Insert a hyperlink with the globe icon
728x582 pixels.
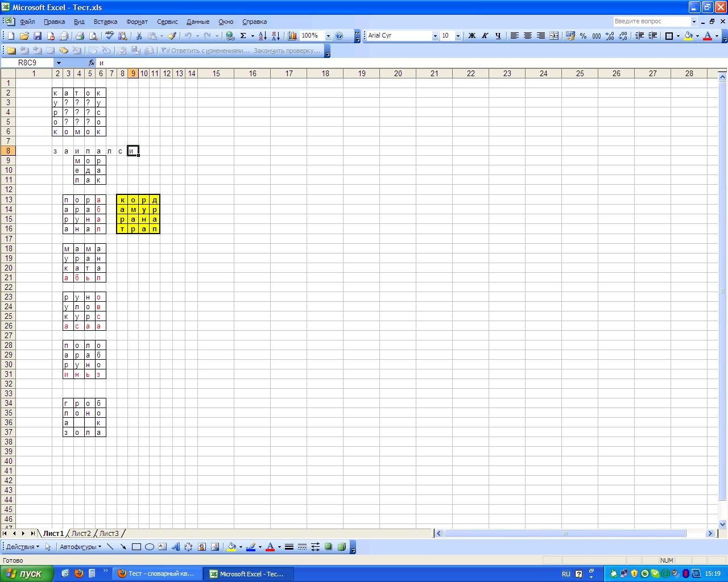(230, 36)
